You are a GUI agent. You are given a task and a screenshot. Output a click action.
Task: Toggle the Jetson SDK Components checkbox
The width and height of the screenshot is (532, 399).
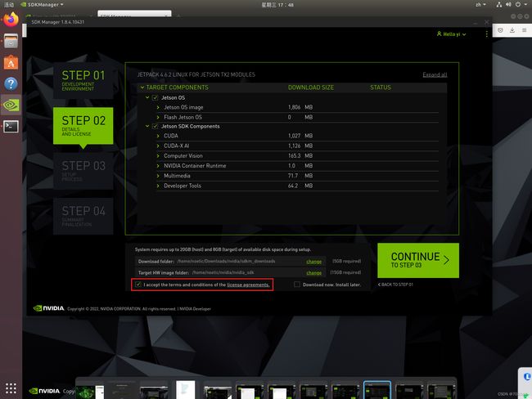(x=155, y=127)
